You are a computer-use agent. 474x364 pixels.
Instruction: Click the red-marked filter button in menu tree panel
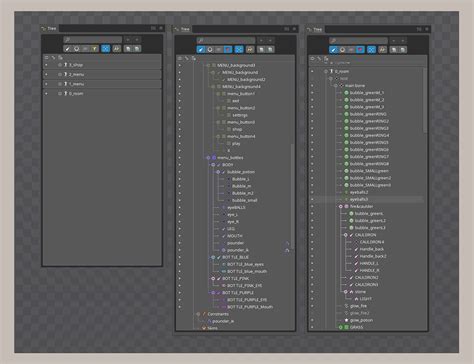228,50
